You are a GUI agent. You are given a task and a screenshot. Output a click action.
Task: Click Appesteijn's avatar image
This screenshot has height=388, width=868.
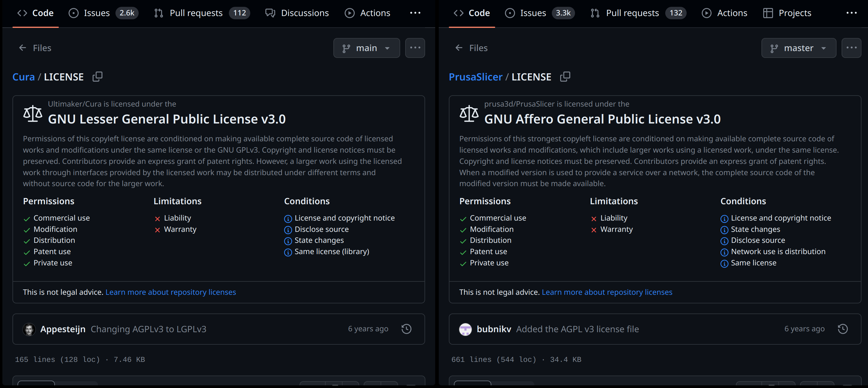[29, 329]
